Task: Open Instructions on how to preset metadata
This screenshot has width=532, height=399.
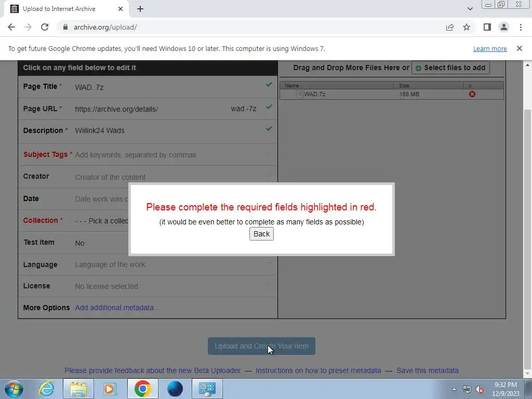Action: [x=318, y=370]
